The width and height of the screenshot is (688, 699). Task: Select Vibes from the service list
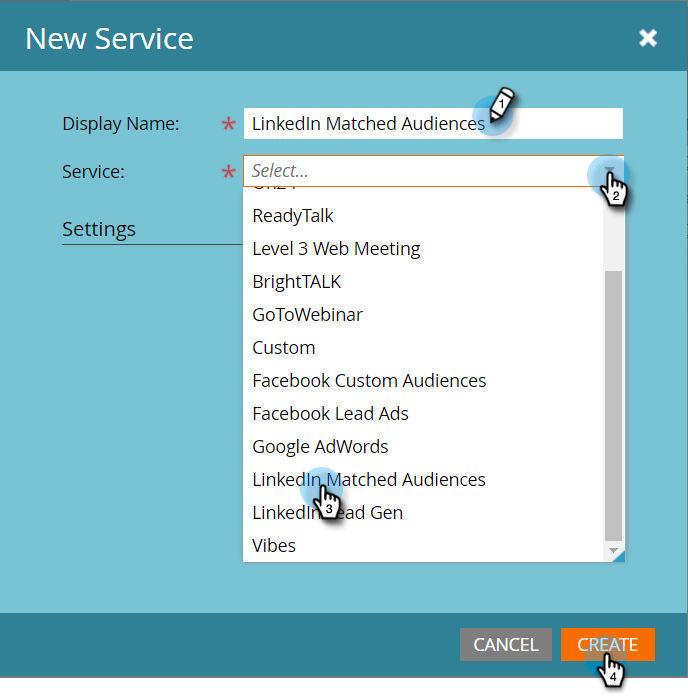(x=424, y=546)
